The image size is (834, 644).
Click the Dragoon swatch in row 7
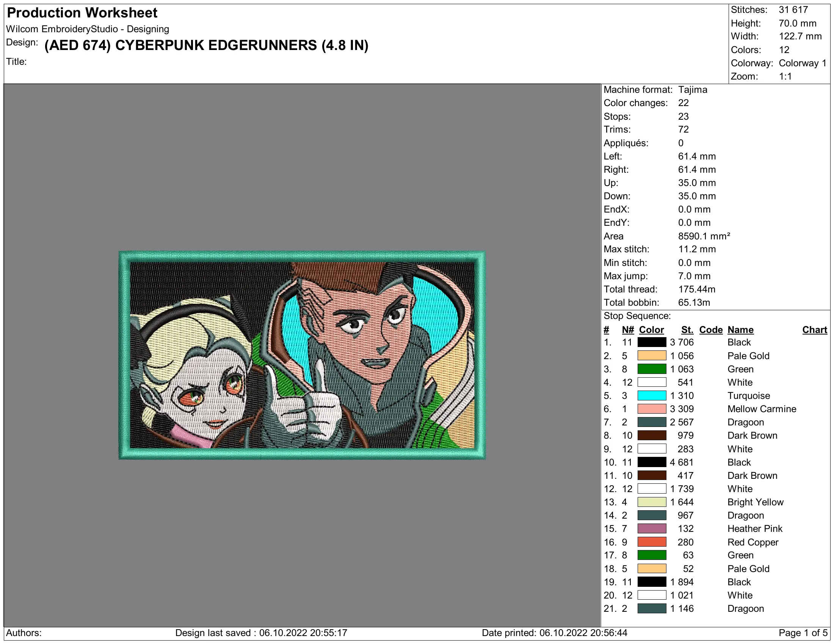tap(652, 422)
